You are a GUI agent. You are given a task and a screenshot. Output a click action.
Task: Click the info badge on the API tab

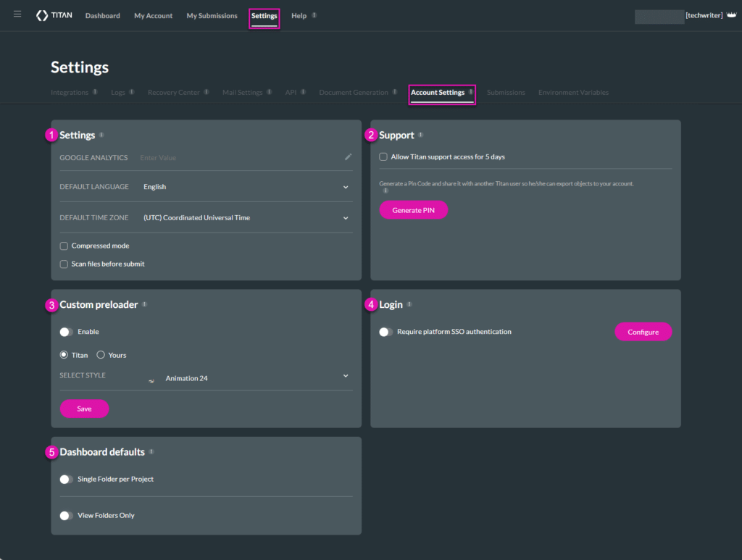coord(303,91)
